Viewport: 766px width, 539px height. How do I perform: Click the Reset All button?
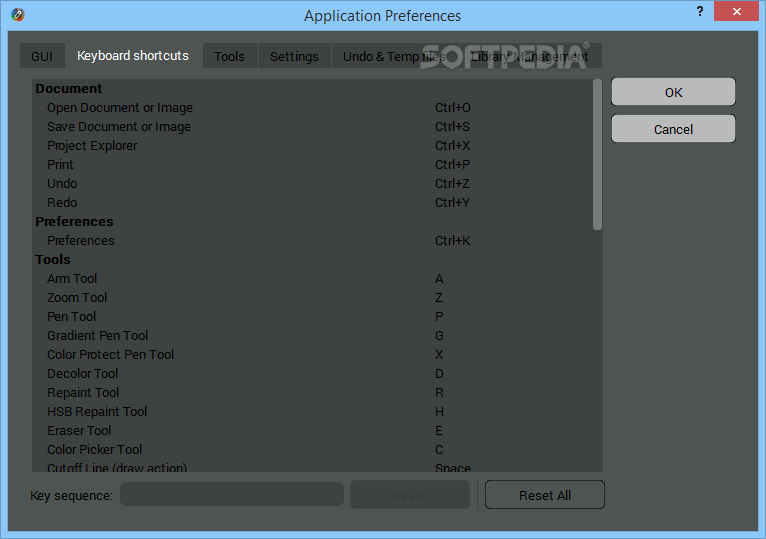[545, 495]
